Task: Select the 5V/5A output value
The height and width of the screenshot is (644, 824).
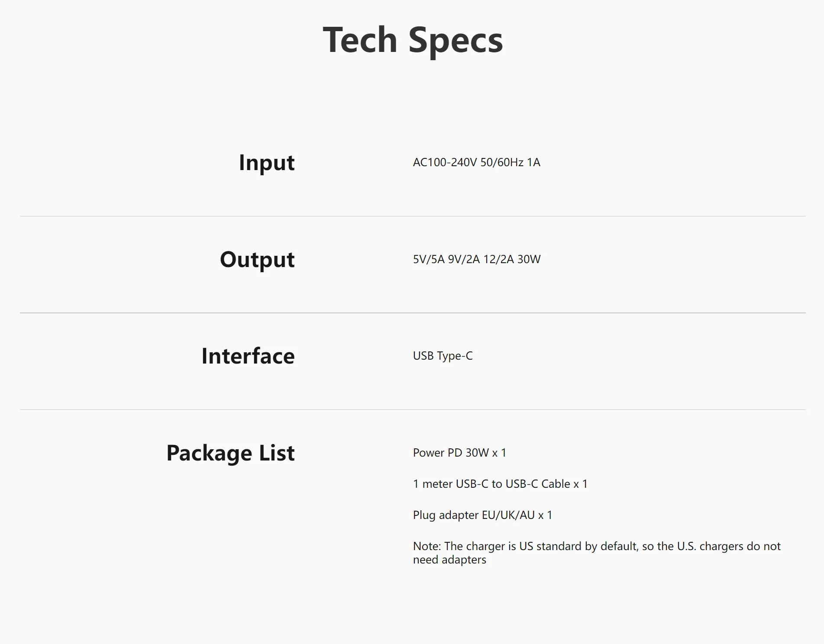Action: (x=429, y=260)
